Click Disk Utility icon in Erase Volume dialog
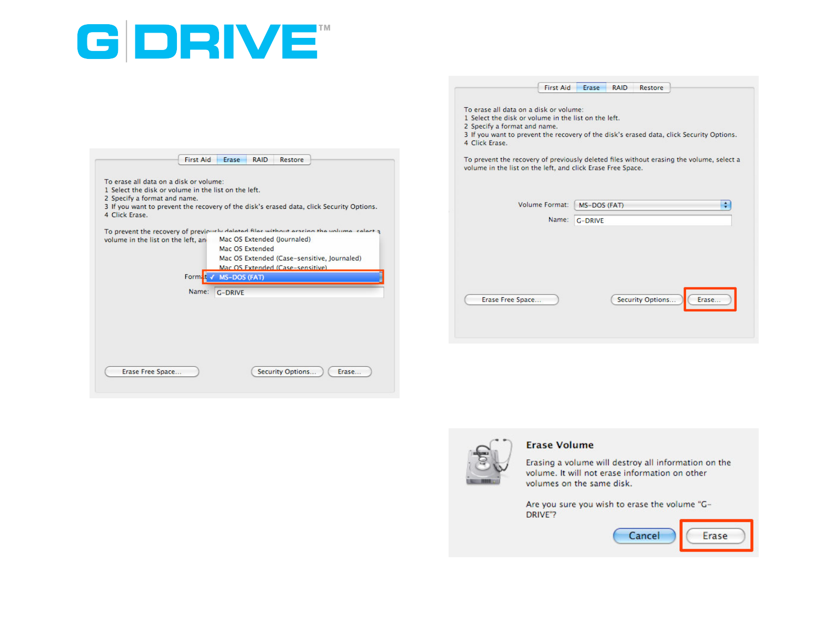The width and height of the screenshot is (834, 644). pyautogui.click(x=489, y=461)
